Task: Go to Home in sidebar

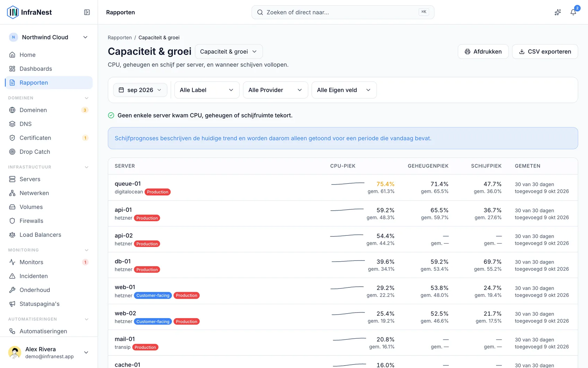Action: 49,55
